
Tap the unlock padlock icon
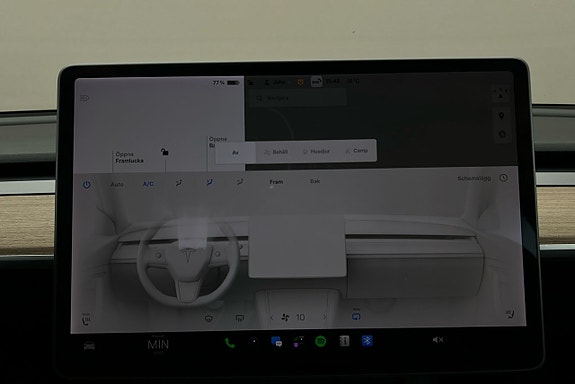pos(165,151)
